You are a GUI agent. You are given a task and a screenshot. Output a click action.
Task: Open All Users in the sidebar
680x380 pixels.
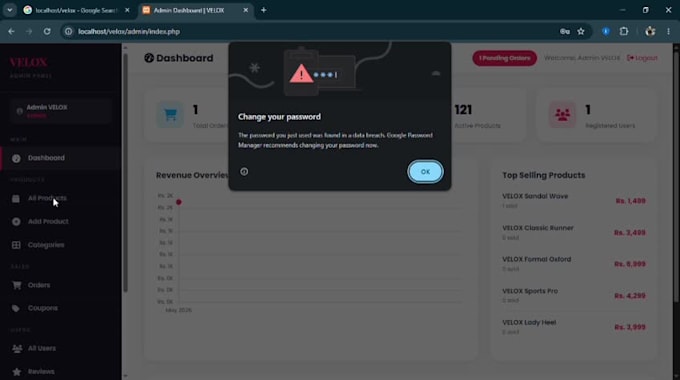[60, 348]
